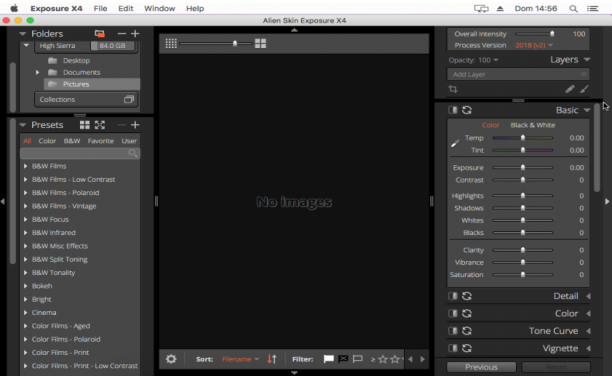
Task: Click the Previous button
Action: 481,367
